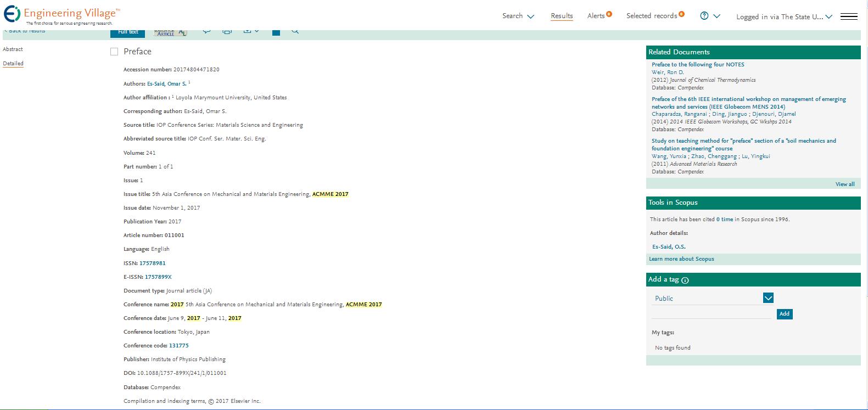This screenshot has height=410, width=868.
Task: Click the Engineering Village logo
Action: point(62,15)
